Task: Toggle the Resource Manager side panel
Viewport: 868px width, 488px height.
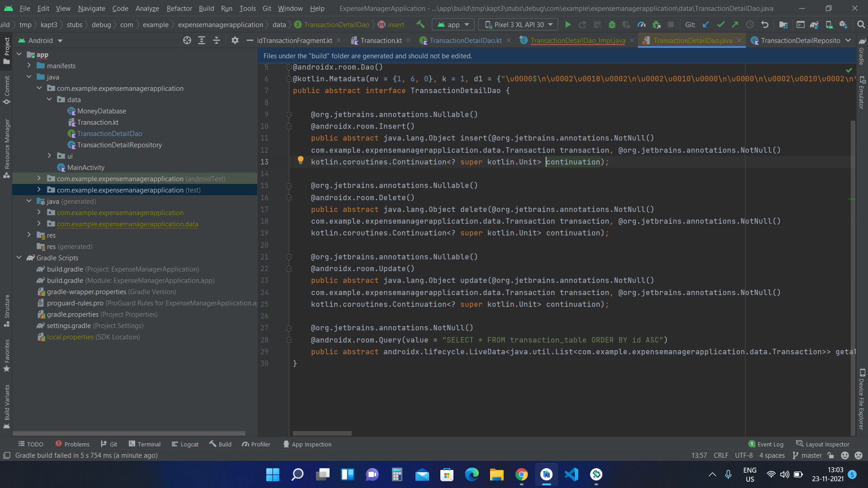Action: pos(6,148)
